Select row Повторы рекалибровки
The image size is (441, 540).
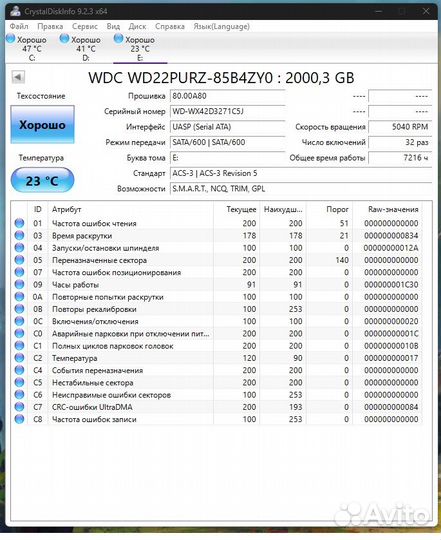(217, 309)
